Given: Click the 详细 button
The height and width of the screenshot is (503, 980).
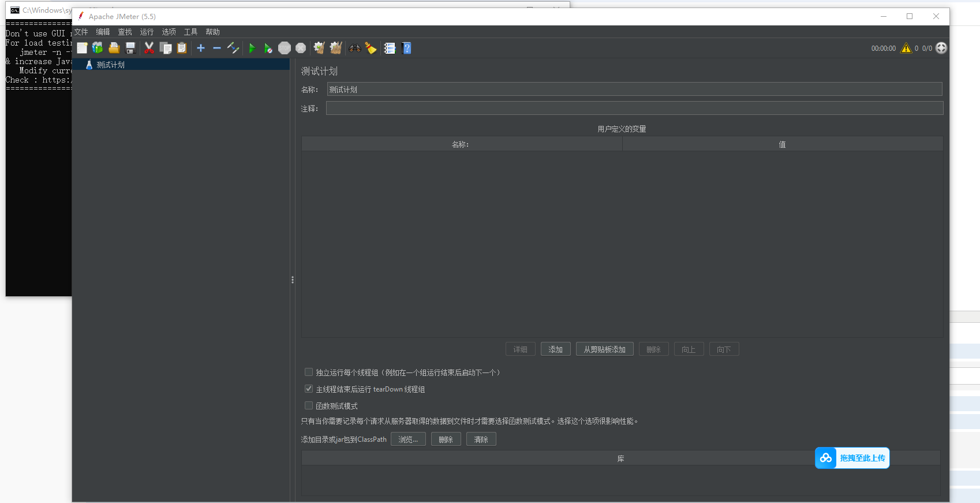Looking at the screenshot, I should [x=521, y=349].
